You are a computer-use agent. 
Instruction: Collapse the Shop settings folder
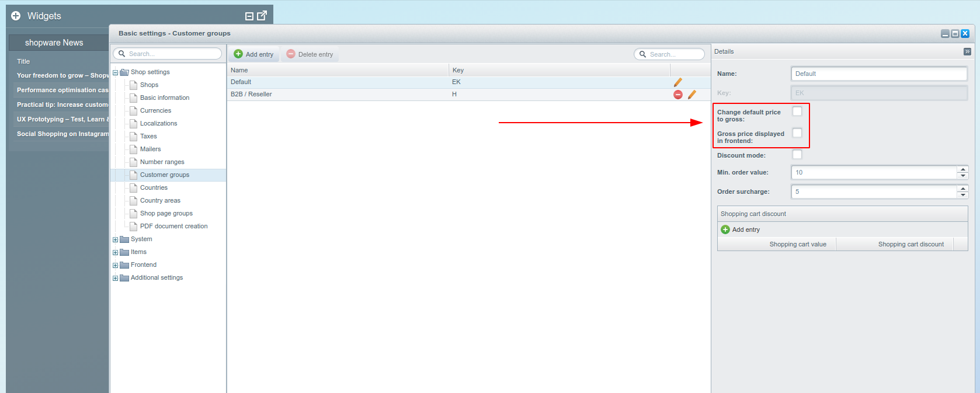[x=115, y=72]
